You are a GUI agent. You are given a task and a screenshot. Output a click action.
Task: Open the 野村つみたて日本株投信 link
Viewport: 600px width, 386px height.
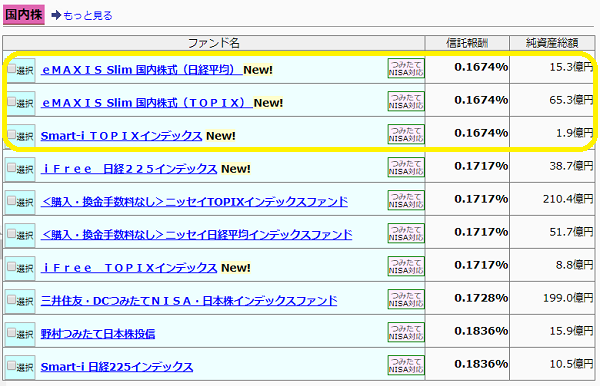coord(98,334)
